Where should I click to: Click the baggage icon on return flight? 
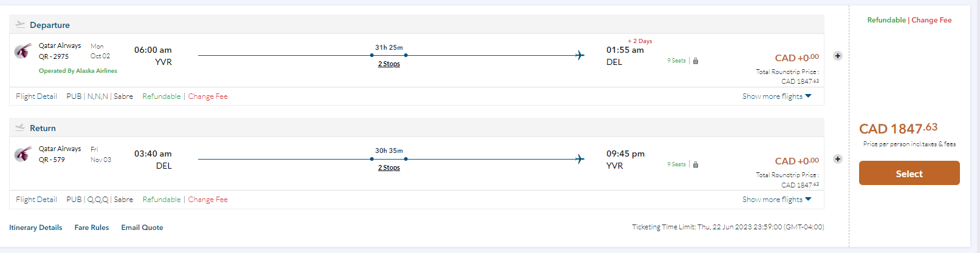point(696,164)
